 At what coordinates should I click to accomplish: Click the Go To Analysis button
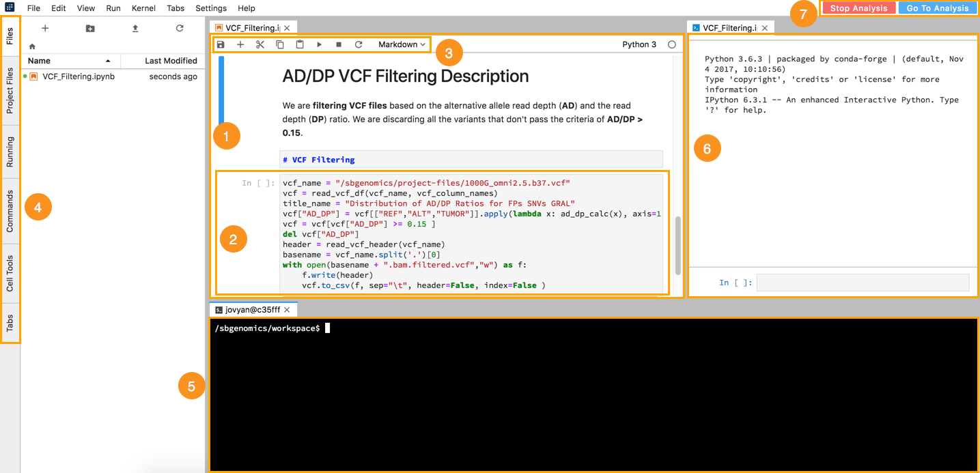point(938,8)
